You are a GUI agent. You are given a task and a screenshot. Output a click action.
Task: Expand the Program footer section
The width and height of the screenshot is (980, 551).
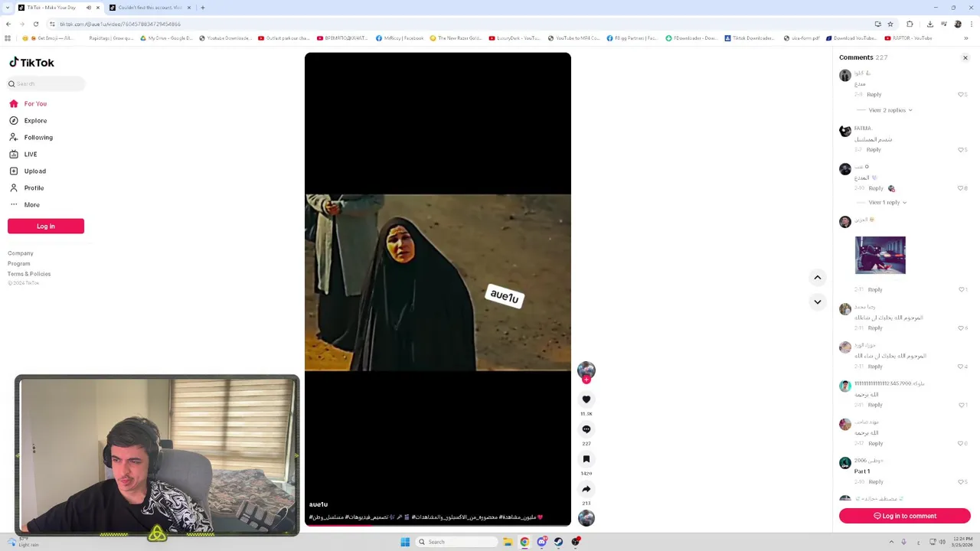[x=19, y=263]
